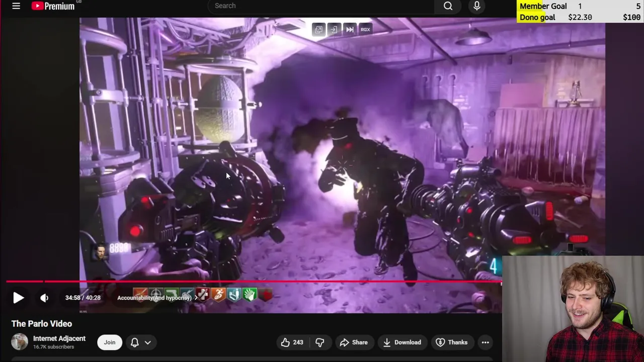This screenshot has width=644, height=362.
Task: Mute the video volume
Action: point(44,298)
